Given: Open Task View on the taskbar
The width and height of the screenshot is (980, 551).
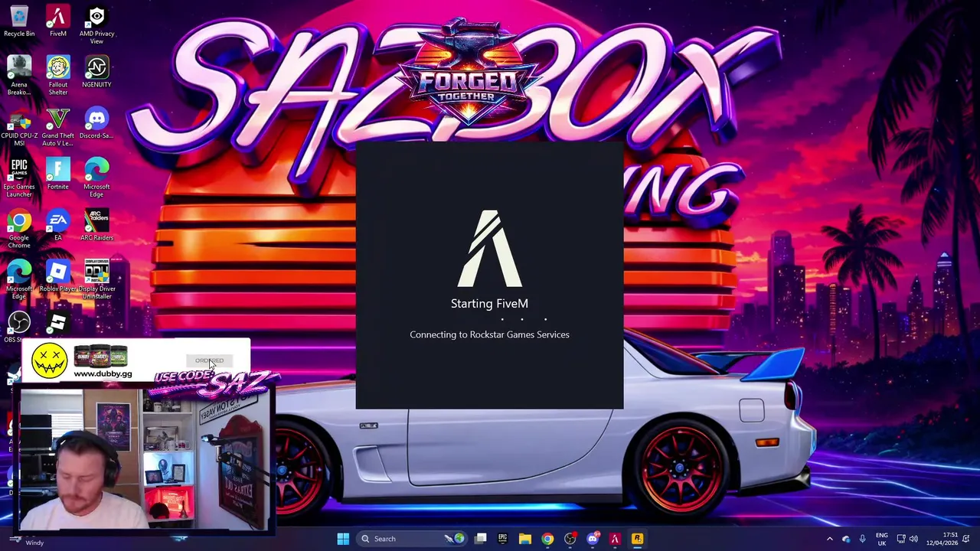Looking at the screenshot, I should 480,539.
